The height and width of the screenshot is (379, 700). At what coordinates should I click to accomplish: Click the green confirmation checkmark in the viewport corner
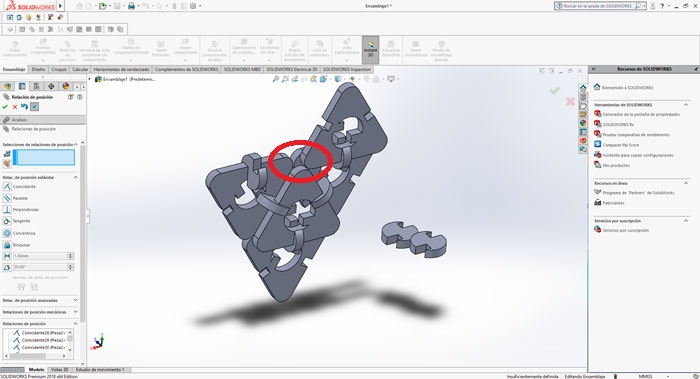[x=554, y=91]
